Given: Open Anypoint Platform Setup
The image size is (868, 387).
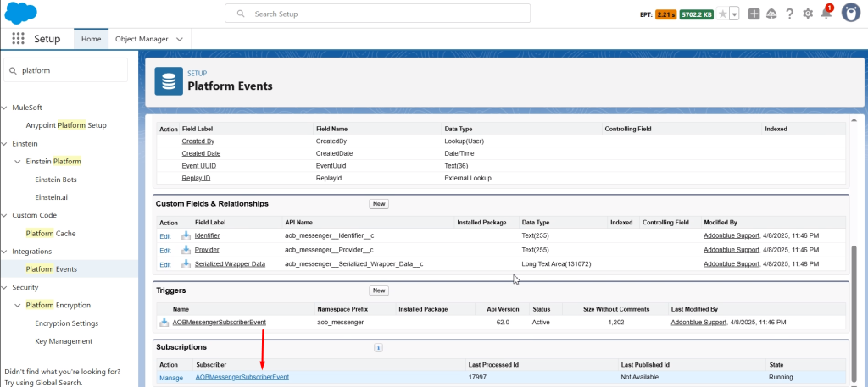Looking at the screenshot, I should pyautogui.click(x=66, y=125).
